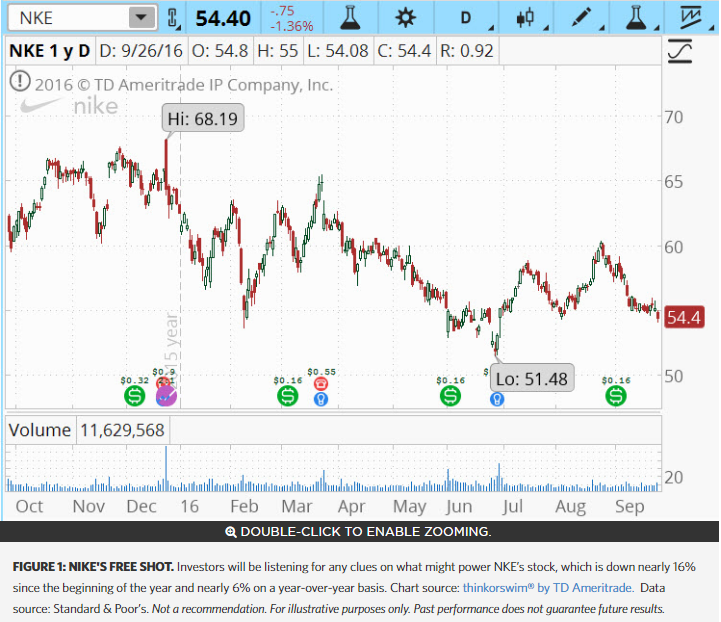Click the blue lightbulb under Lo: 51.48
721x622 pixels.
[x=497, y=399]
